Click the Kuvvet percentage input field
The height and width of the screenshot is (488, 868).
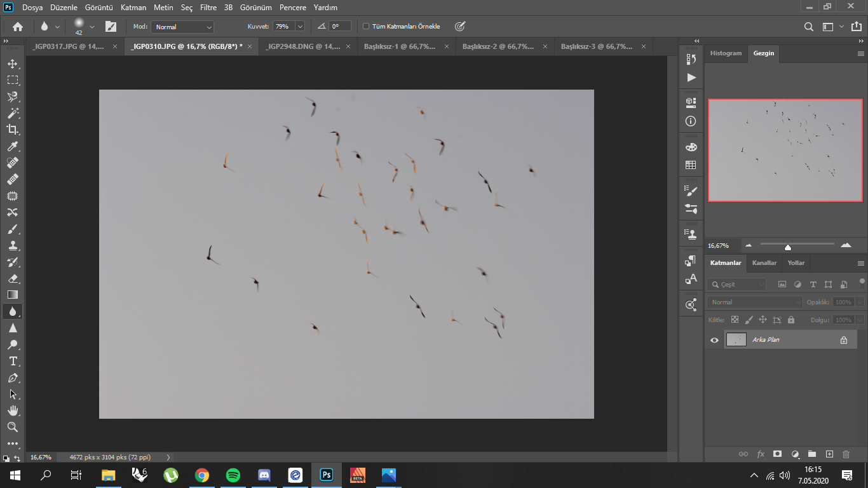coord(283,27)
